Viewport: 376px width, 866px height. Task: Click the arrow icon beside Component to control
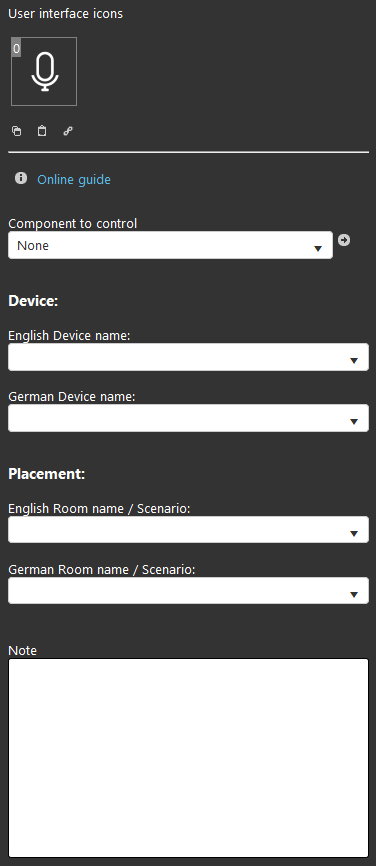pyautogui.click(x=344, y=240)
